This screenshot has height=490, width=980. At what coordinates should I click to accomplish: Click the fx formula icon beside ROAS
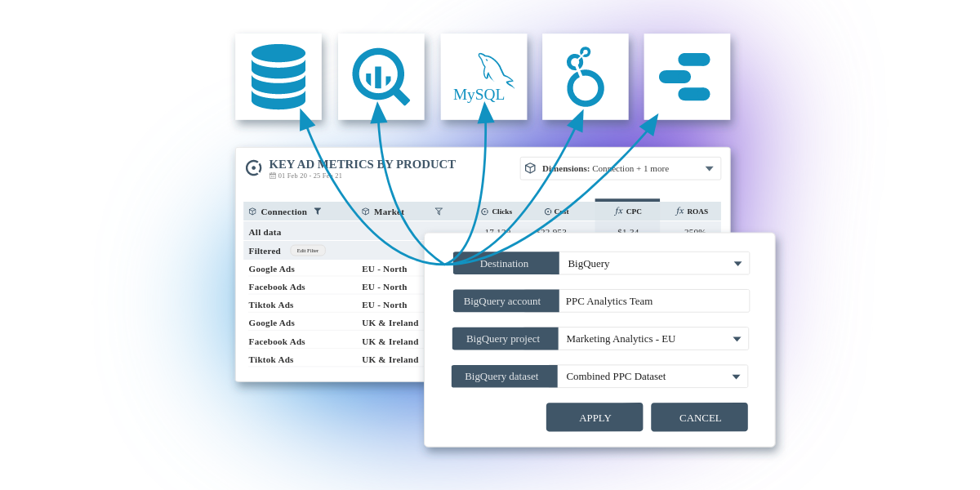[680, 211]
